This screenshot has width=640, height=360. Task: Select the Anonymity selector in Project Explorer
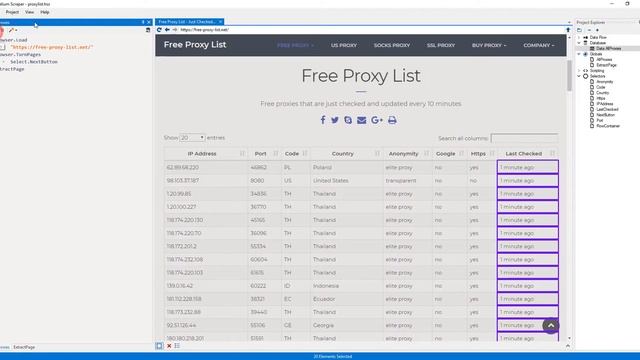tap(604, 82)
